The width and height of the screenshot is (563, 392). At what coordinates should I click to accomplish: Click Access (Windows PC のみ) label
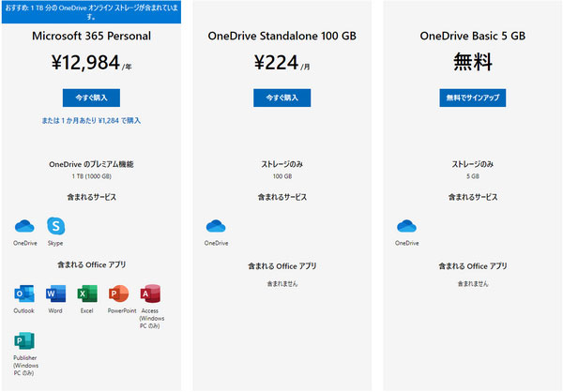pyautogui.click(x=151, y=319)
